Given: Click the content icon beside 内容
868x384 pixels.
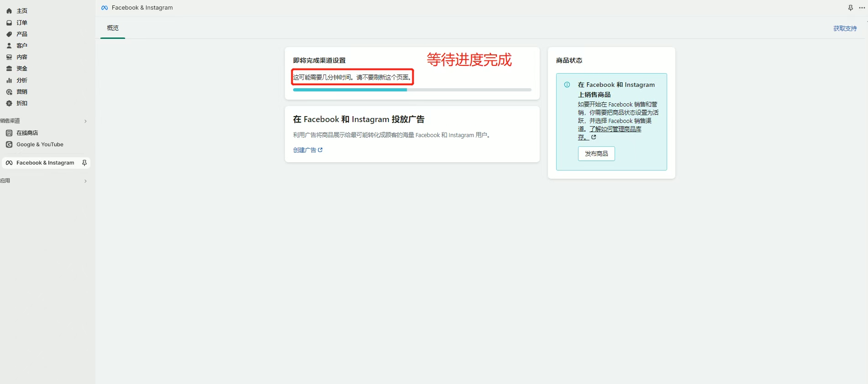Looking at the screenshot, I should pyautogui.click(x=9, y=57).
